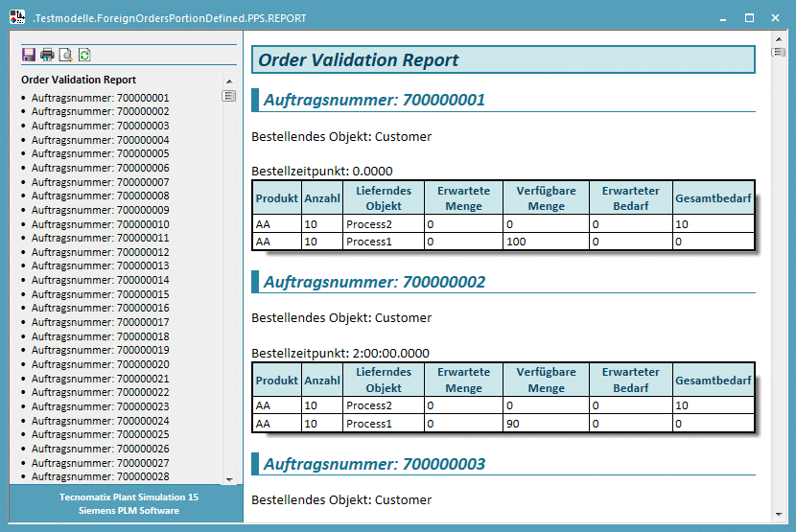Navigate to Auftragsnummer: 700000010

[x=100, y=224]
